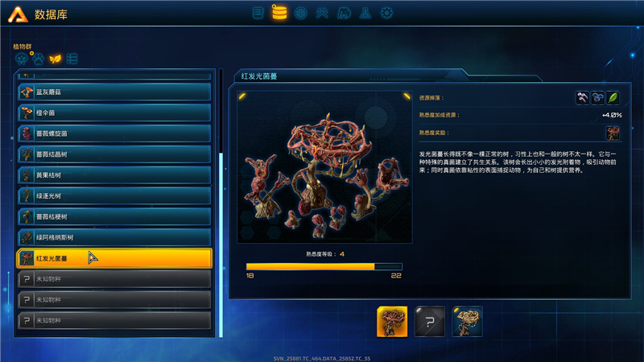The width and height of the screenshot is (644, 362).
Task: Choose the 橙伞菌 list entry
Action: 114,113
